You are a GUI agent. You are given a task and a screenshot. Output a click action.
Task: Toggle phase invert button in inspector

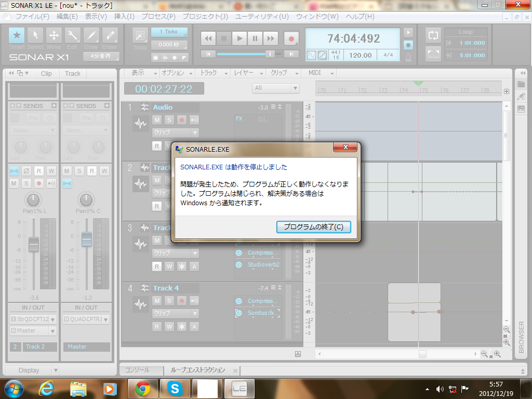[x=26, y=171]
